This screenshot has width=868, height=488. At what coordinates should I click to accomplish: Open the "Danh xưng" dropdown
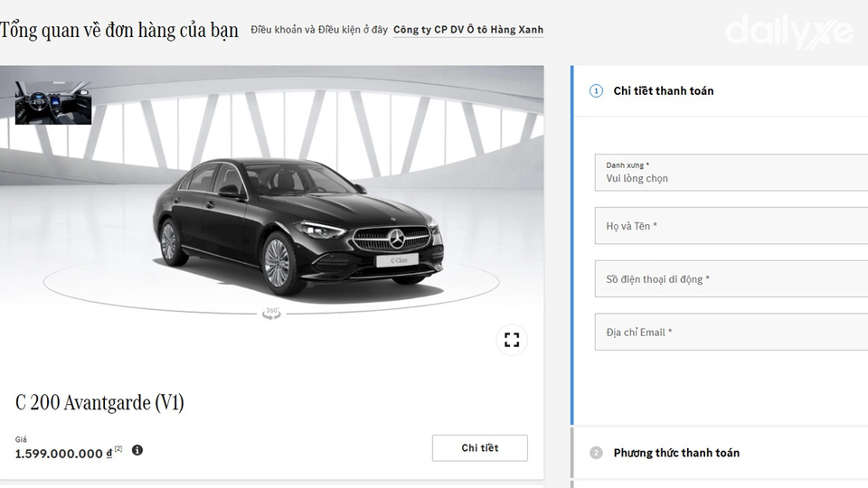point(731,173)
